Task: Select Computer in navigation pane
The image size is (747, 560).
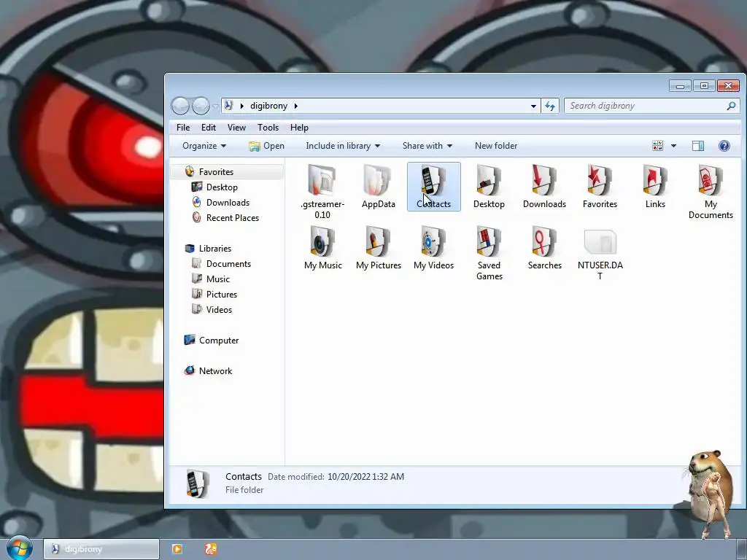Action: point(219,341)
